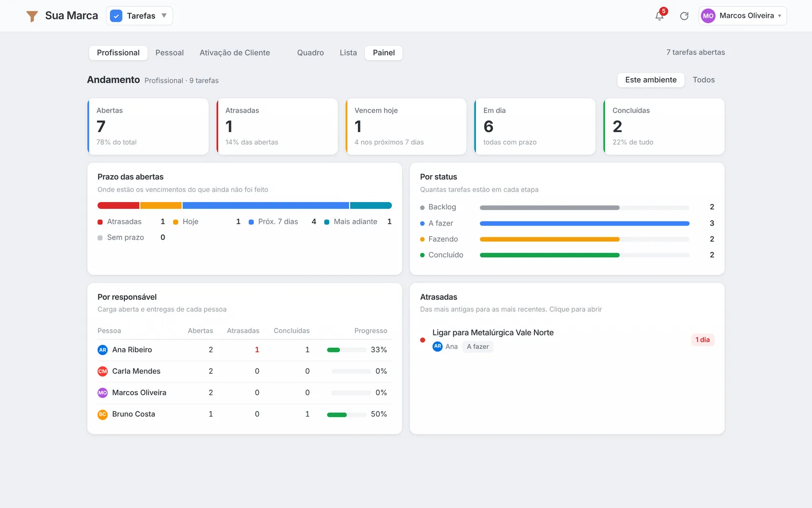Image resolution: width=812 pixels, height=508 pixels.
Task: Select the Painel view
Action: point(384,53)
